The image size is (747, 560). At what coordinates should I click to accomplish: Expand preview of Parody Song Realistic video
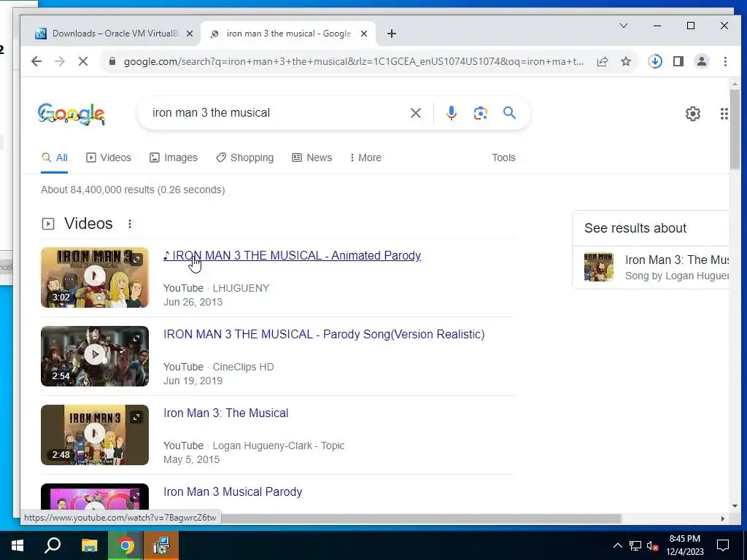pos(136,338)
